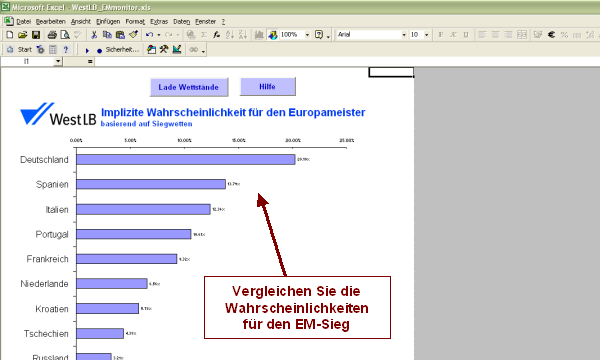Launch the Chart Wizard icon
The width and height of the screenshot is (600, 360).
pos(259,35)
